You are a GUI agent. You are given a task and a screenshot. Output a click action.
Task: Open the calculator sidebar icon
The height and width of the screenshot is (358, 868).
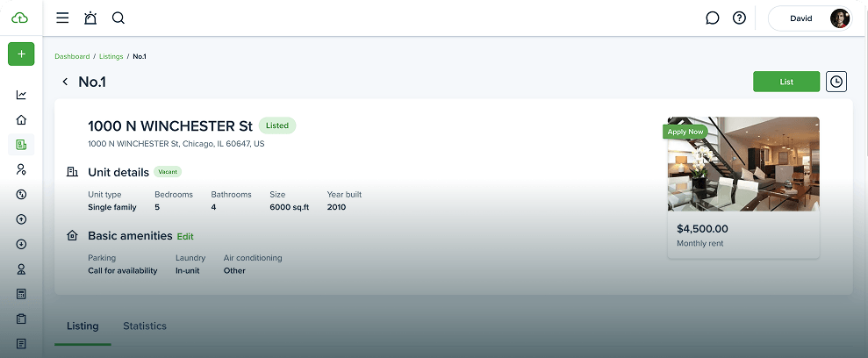[x=21, y=294]
